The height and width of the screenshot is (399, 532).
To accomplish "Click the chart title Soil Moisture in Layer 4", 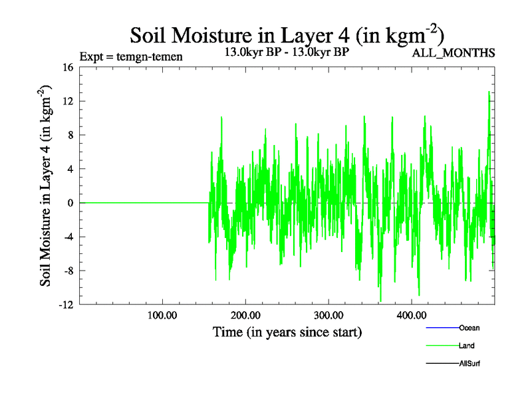I will click(287, 33).
